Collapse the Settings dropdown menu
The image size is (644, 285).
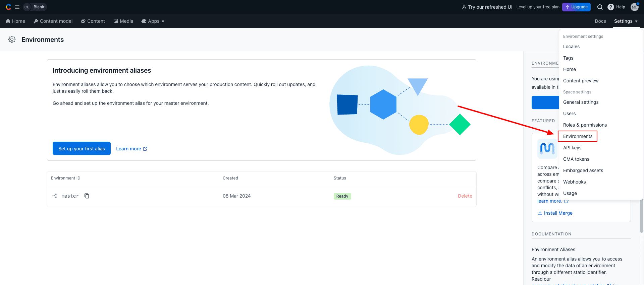[626, 21]
